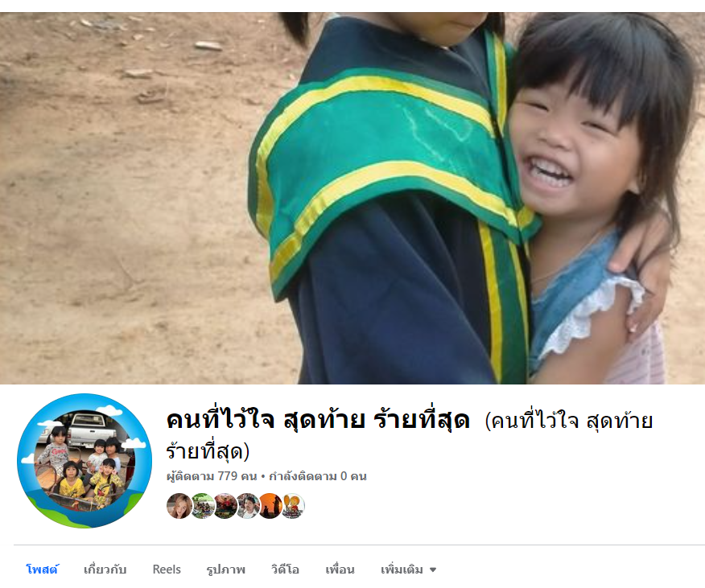Click sixth follower avatar with orange figure
705x588 pixels.
[x=293, y=506]
